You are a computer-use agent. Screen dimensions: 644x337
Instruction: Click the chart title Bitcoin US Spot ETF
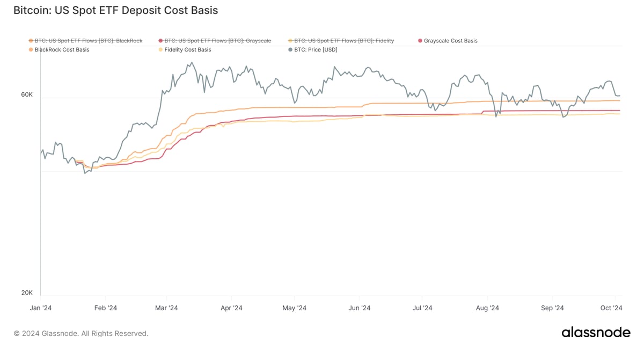point(115,10)
